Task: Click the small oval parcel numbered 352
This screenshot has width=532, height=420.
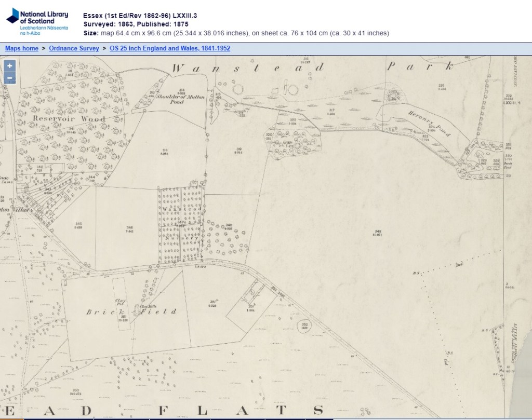Action: click(x=304, y=325)
